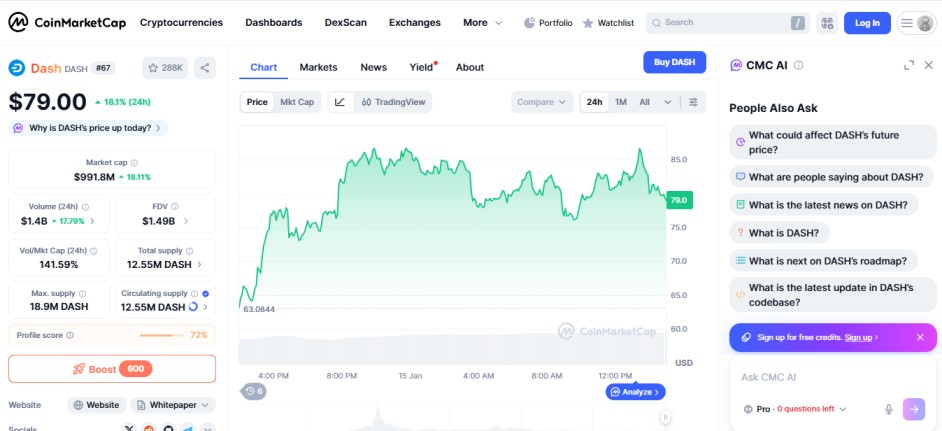Open chart settings sliders icon
Viewport: 942px width, 431px height.
pyautogui.click(x=693, y=102)
